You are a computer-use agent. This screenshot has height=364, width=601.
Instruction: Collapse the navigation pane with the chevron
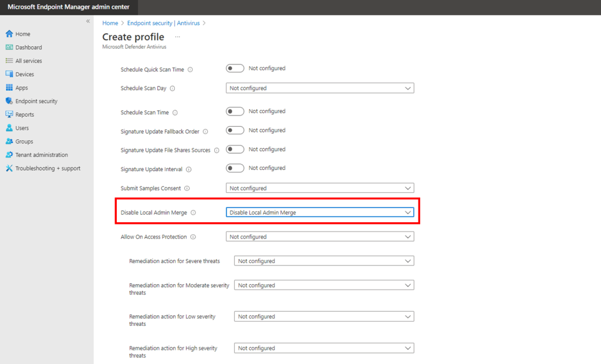pos(87,21)
